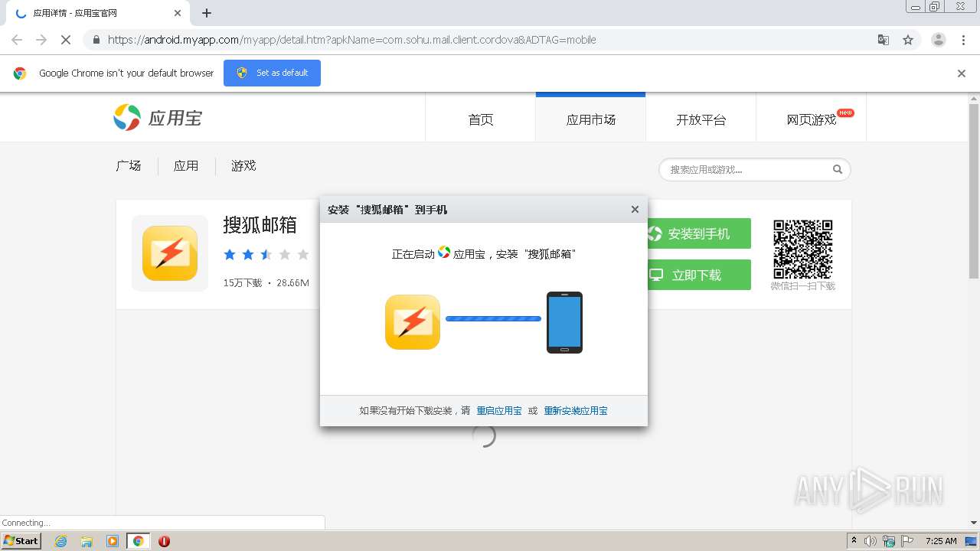
Task: Click the WeChat QR code image
Action: click(802, 249)
